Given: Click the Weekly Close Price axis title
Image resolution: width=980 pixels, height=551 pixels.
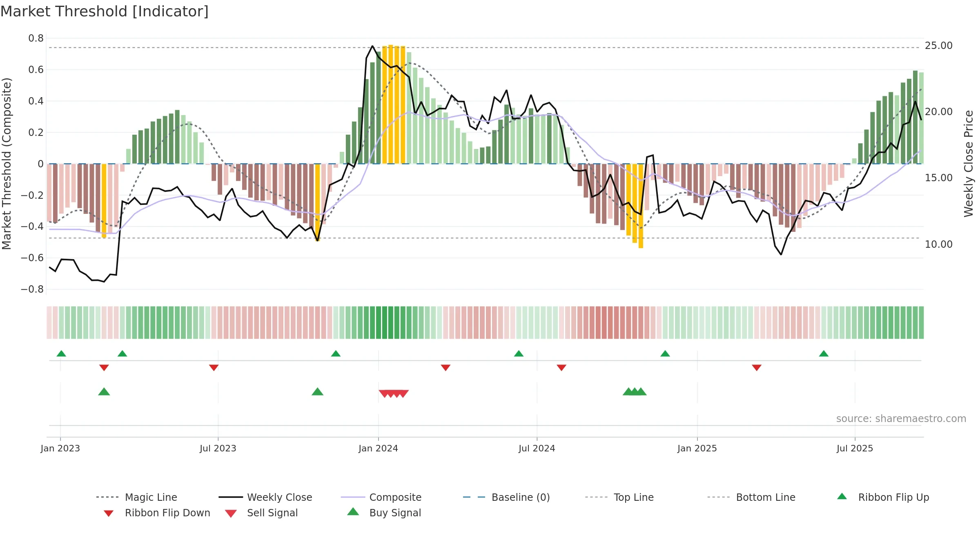Looking at the screenshot, I should 969,163.
